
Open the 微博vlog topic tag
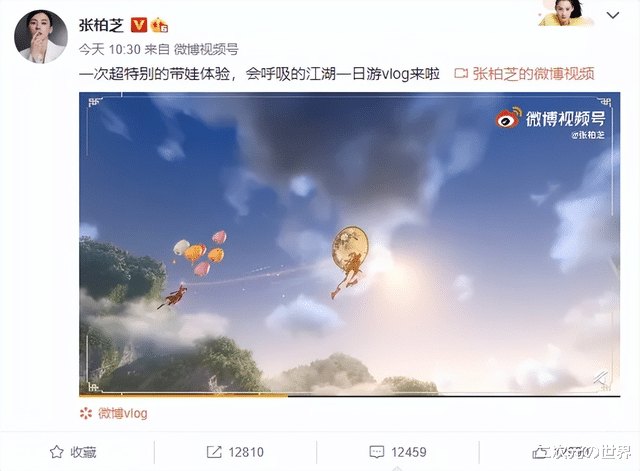pos(122,413)
